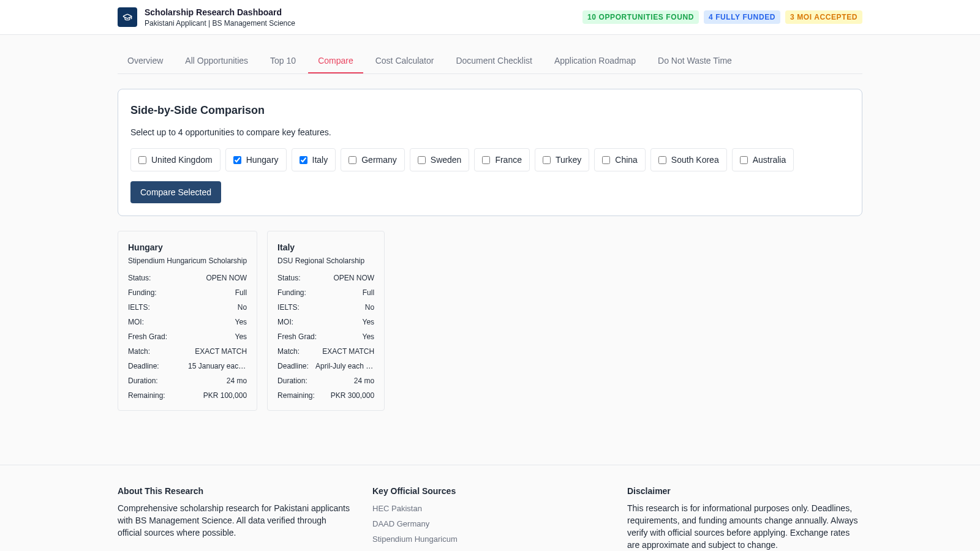Click the Scholarship Research Dashboard title
This screenshot has width=980, height=551.
[213, 12]
